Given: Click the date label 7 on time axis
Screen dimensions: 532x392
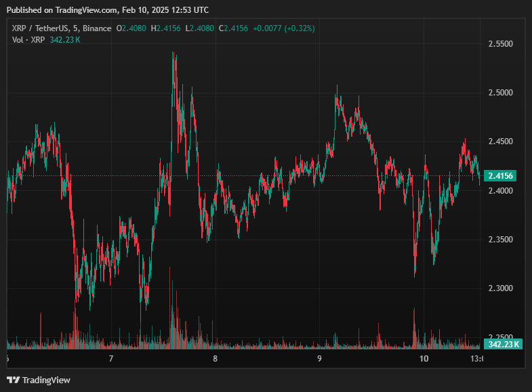Looking at the screenshot, I should tap(111, 358).
